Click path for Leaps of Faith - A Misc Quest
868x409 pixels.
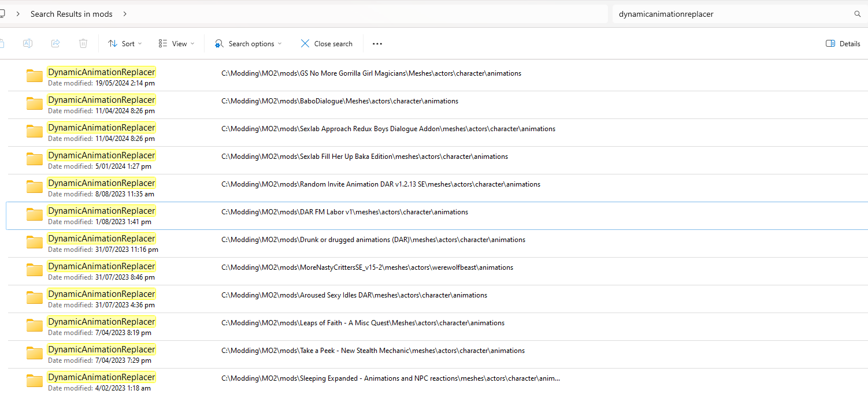click(x=363, y=323)
